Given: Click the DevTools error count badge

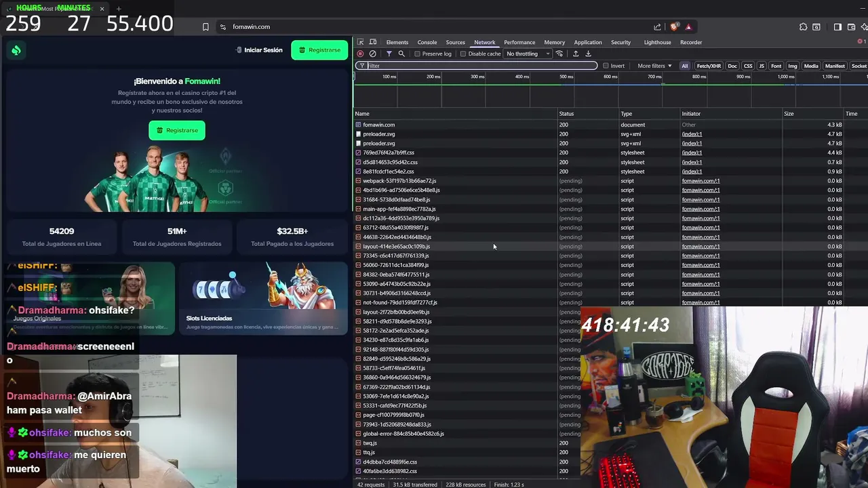Looking at the screenshot, I should pos(862,42).
